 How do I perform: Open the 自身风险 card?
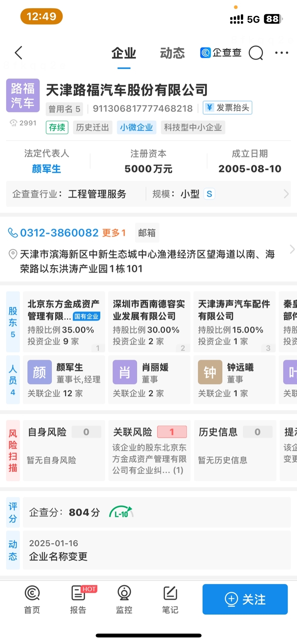pyautogui.click(x=64, y=450)
